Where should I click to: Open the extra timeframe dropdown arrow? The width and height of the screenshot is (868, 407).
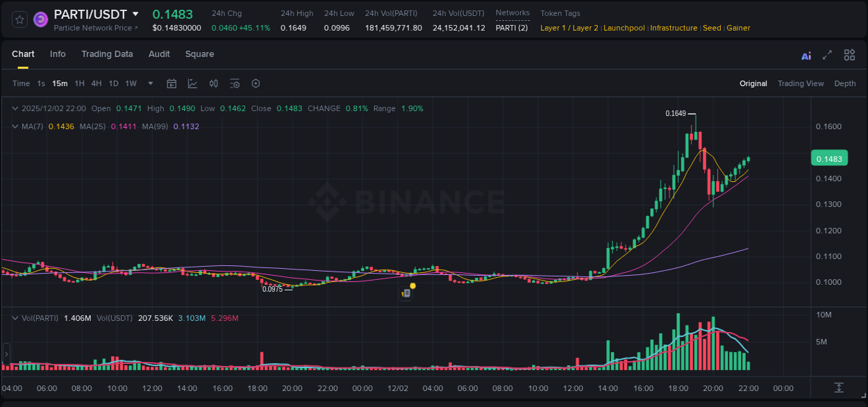click(x=149, y=83)
